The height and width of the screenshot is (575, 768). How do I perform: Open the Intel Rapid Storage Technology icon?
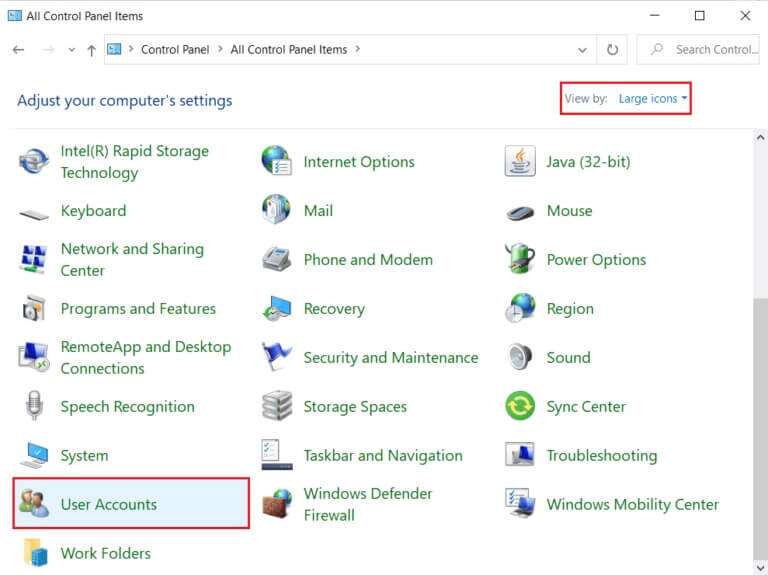click(33, 161)
